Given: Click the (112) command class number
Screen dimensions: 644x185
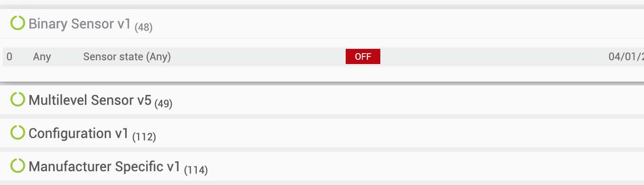Looking at the screenshot, I should click(x=144, y=137).
